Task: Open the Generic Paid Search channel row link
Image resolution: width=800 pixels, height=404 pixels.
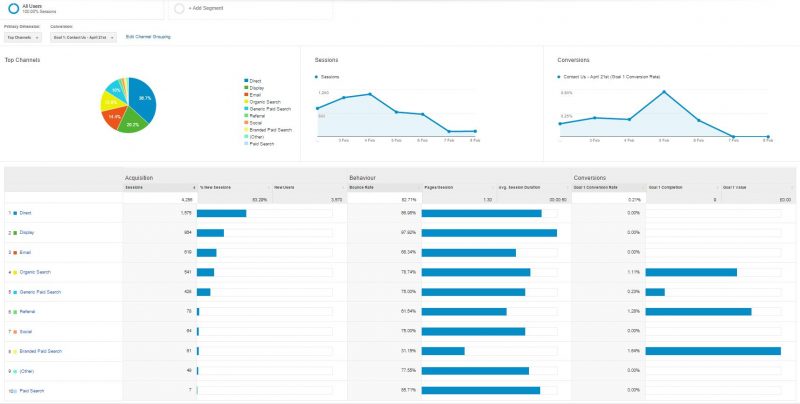Action: click(40, 292)
